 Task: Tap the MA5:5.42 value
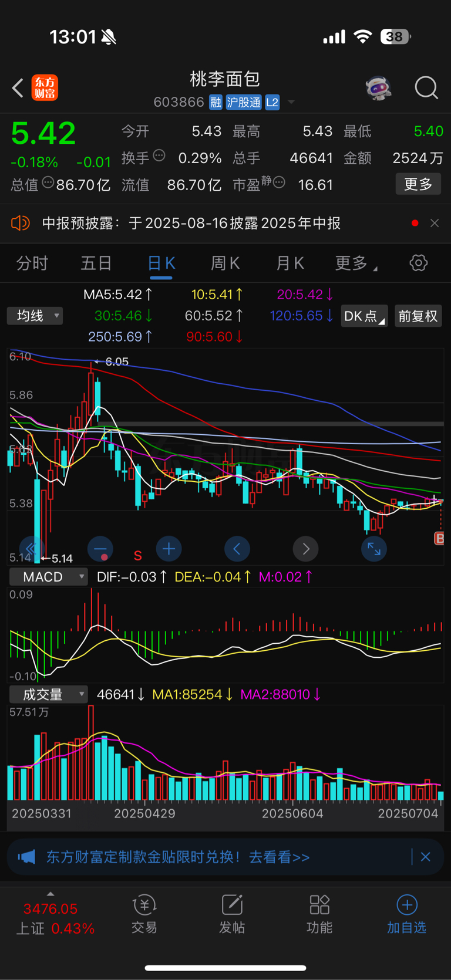118,295
